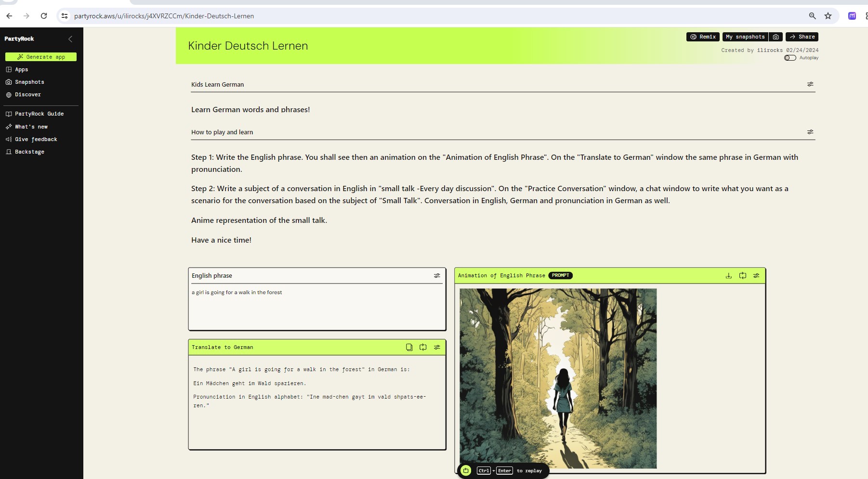Collapse the PartyRock sidebar with the chevron
868x479 pixels.
[x=70, y=39]
